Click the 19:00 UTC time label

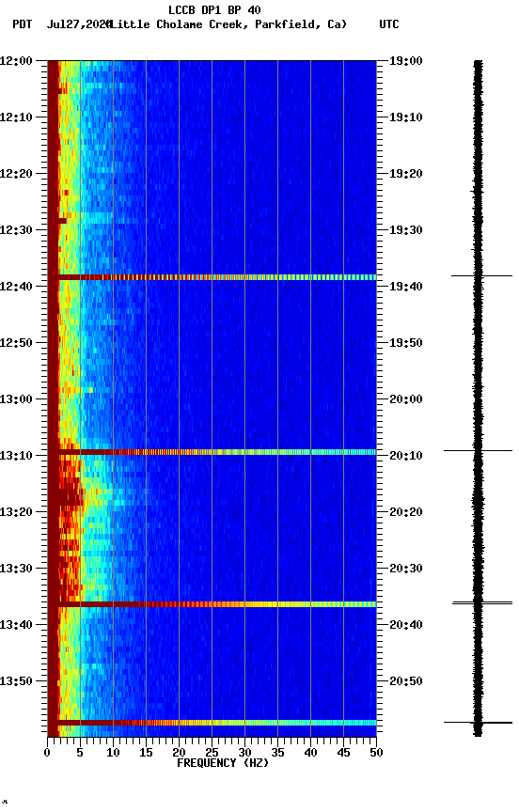(x=406, y=61)
